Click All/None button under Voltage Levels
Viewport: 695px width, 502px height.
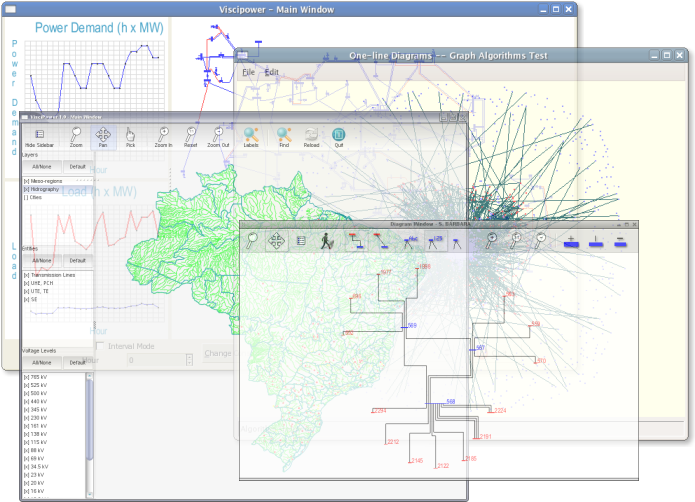click(42, 362)
